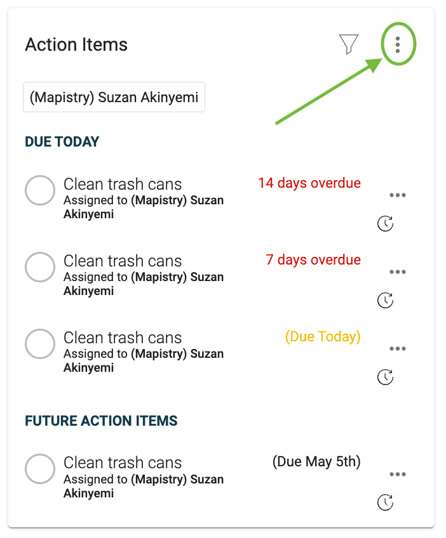Mark the 14 days overdue task complete
The image size is (446, 538).
pos(40,190)
